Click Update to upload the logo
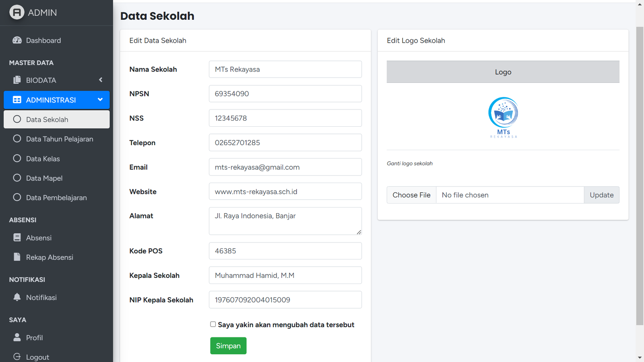 [601, 195]
